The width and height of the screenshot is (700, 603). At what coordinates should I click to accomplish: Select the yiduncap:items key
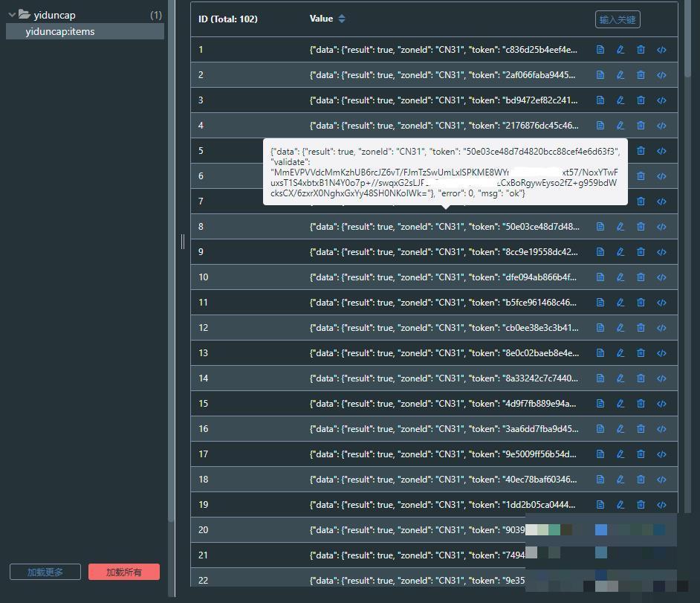(x=60, y=31)
